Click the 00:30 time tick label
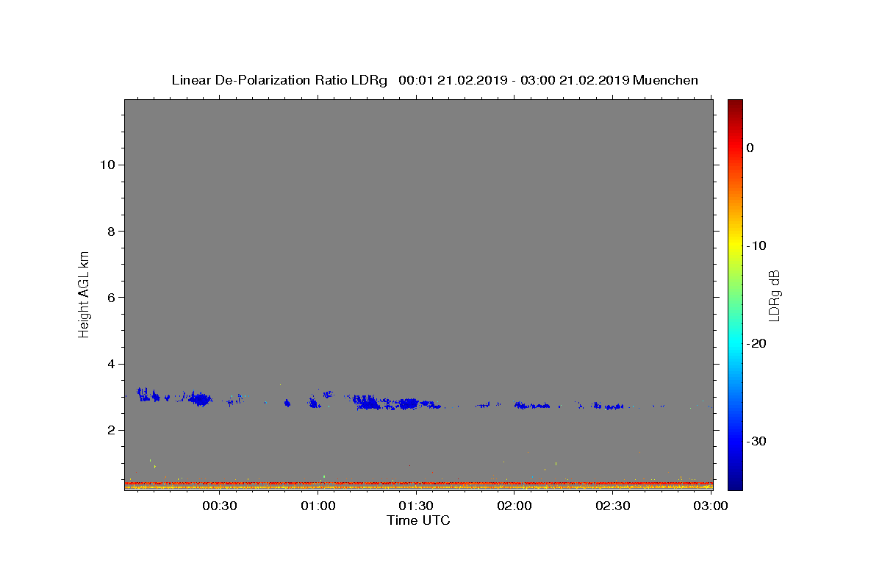This screenshot has height=588, width=882. [220, 506]
